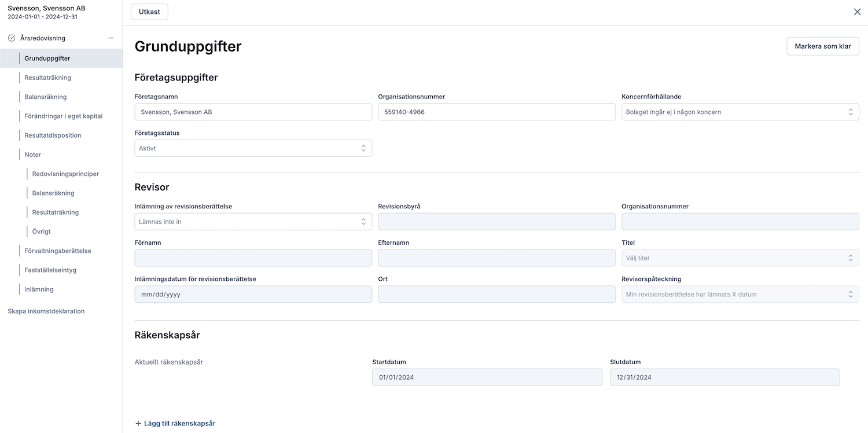Click the plus icon for Lägg till räkenskapsår
This screenshot has height=433, width=868.
tap(138, 424)
